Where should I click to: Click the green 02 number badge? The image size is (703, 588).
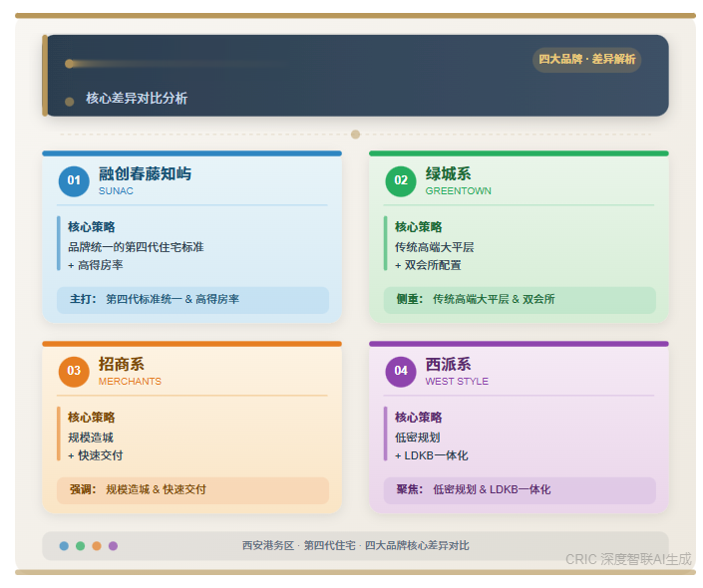click(x=401, y=181)
